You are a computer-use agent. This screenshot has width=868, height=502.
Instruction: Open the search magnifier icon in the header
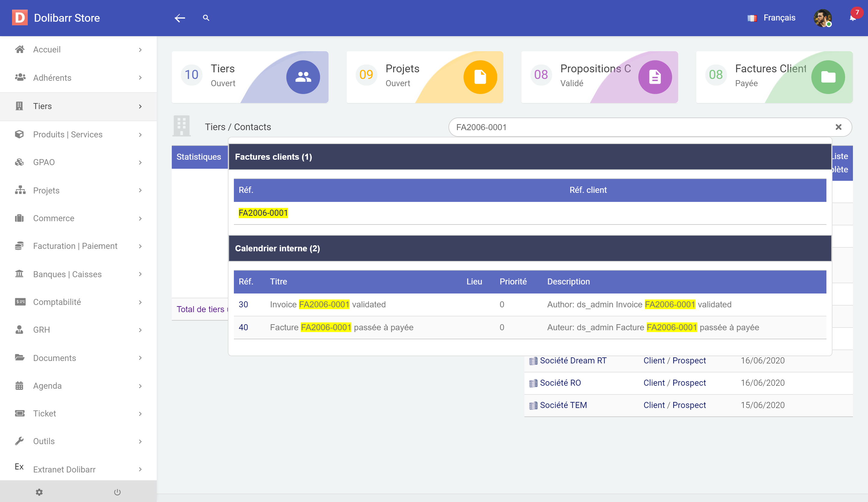tap(206, 18)
